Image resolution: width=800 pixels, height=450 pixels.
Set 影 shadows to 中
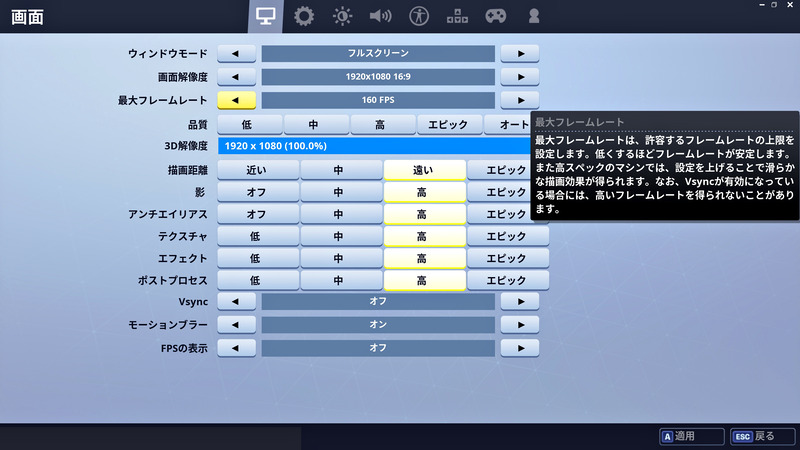click(x=341, y=192)
